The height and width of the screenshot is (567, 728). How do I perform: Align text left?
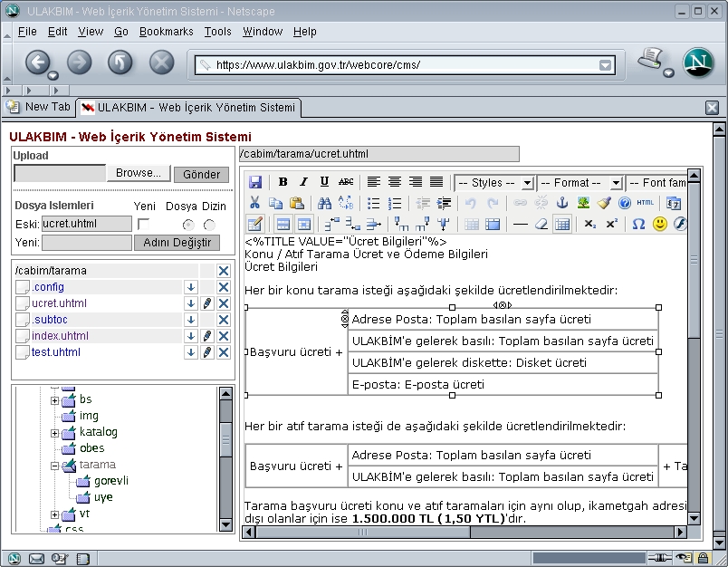pyautogui.click(x=374, y=182)
